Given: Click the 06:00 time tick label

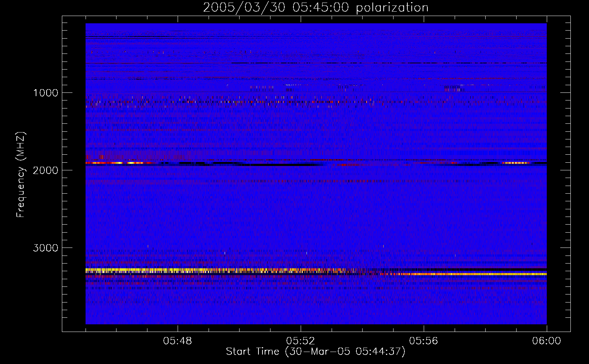Looking at the screenshot, I should [x=547, y=341].
